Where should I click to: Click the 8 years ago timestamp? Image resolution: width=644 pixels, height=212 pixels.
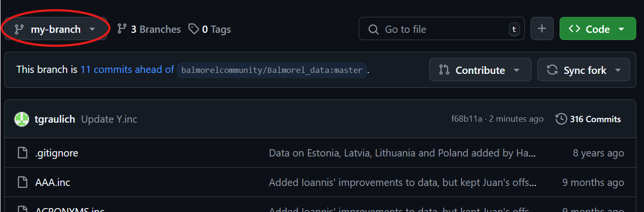pos(598,153)
